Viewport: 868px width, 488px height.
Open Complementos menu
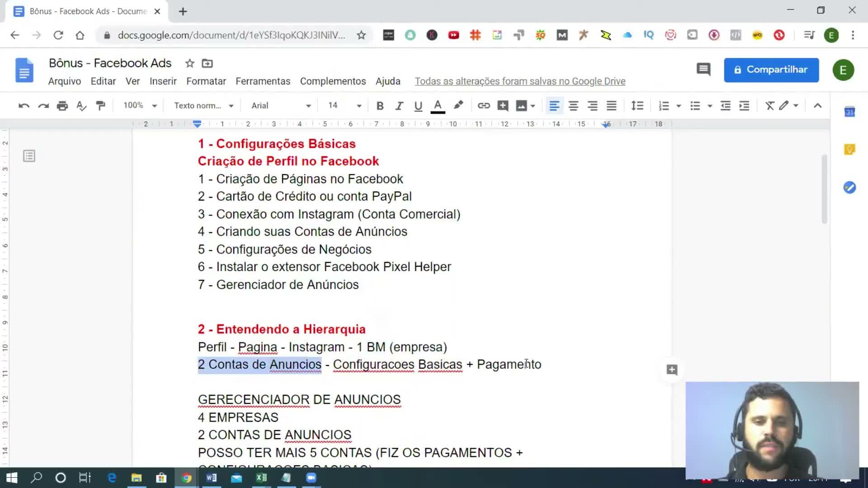point(333,81)
